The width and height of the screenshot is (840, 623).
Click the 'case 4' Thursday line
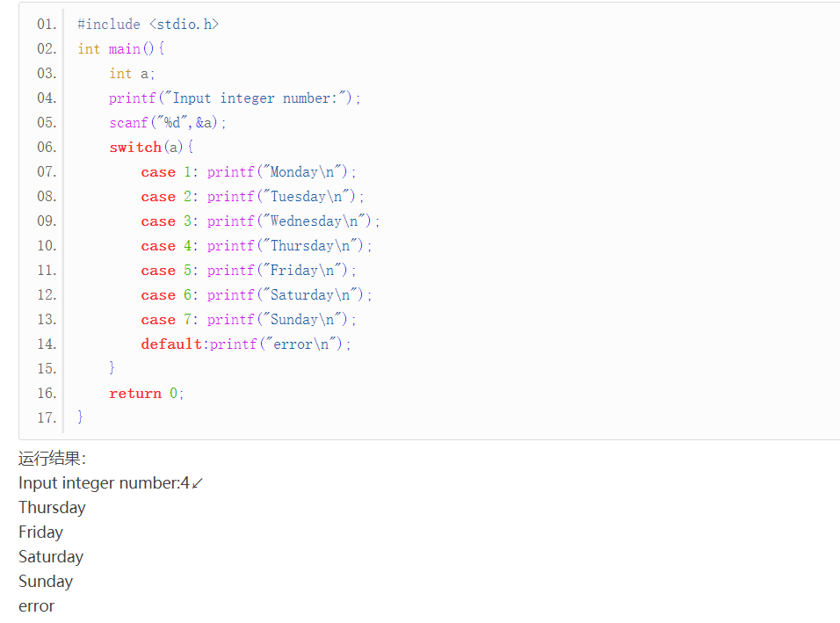click(x=256, y=246)
